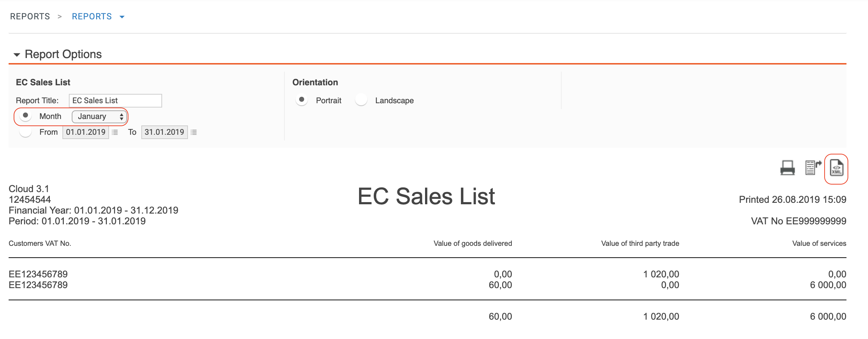Select the Month radio button
This screenshot has width=868, height=339.
tap(25, 116)
